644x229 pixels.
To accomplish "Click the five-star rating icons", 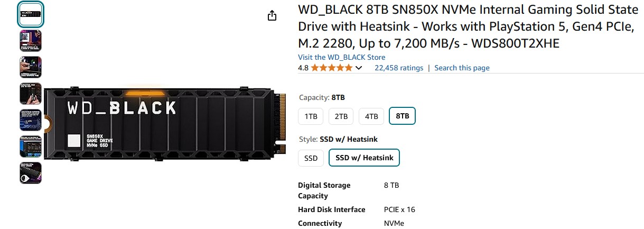I will tap(331, 68).
